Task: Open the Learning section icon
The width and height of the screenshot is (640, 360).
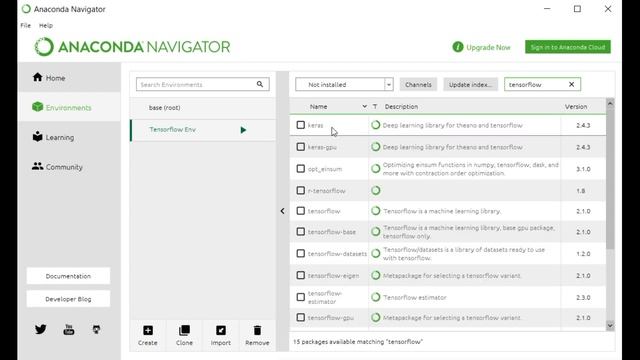Action: [38, 137]
